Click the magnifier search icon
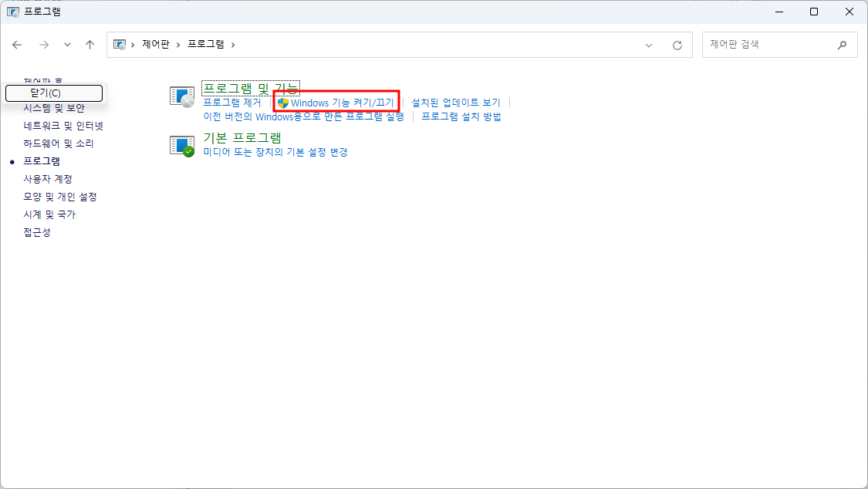Image resolution: width=868 pixels, height=489 pixels. pyautogui.click(x=842, y=45)
